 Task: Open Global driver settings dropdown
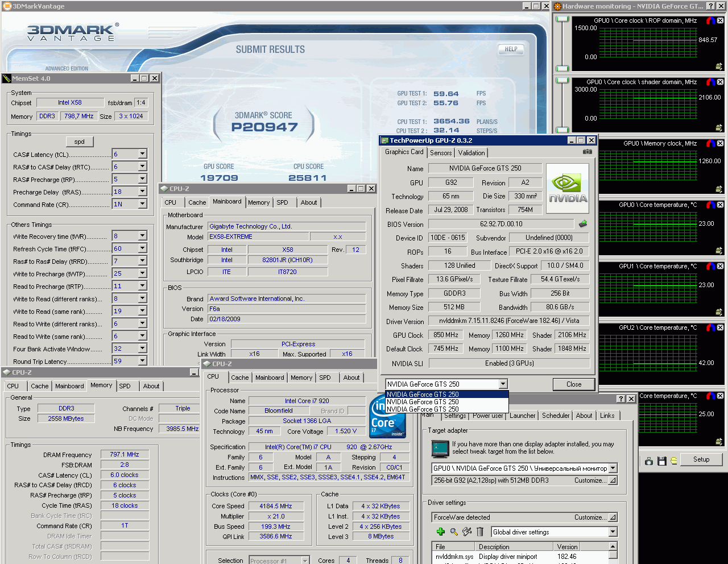tap(613, 532)
